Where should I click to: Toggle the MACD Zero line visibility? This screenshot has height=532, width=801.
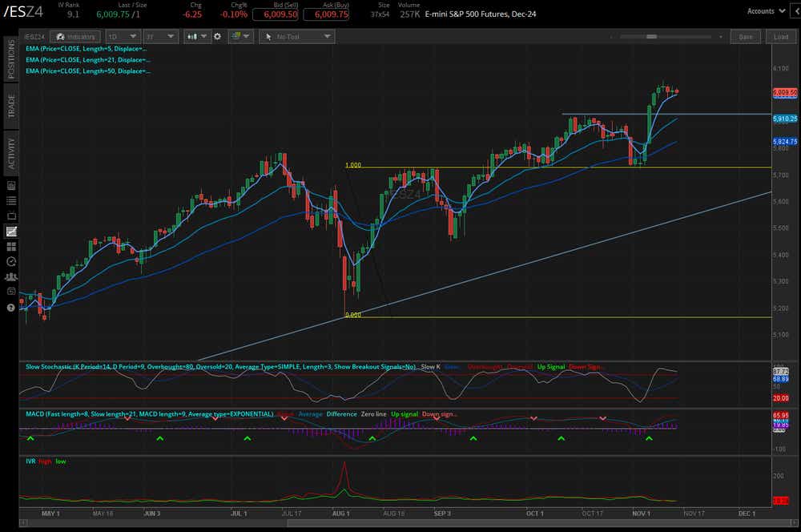[372, 414]
